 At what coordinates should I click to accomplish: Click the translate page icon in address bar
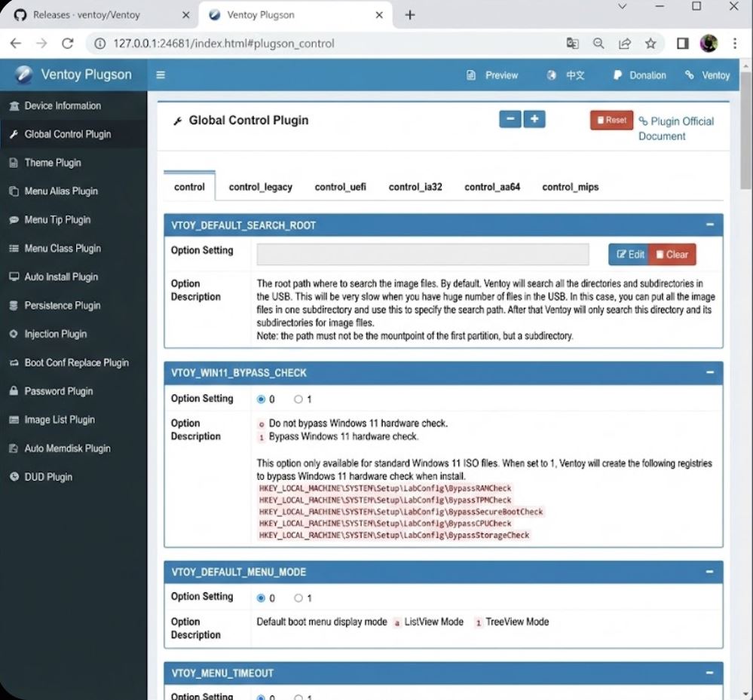click(x=573, y=43)
